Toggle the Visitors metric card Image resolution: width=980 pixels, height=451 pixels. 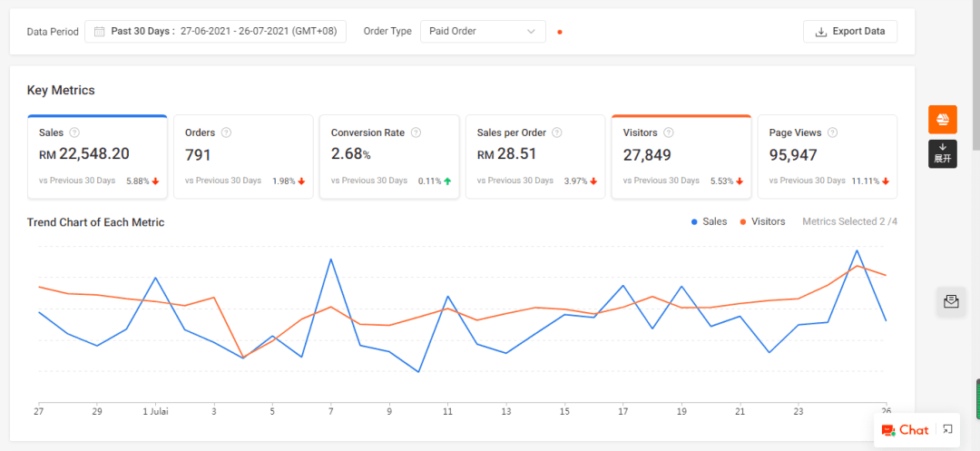click(x=681, y=156)
